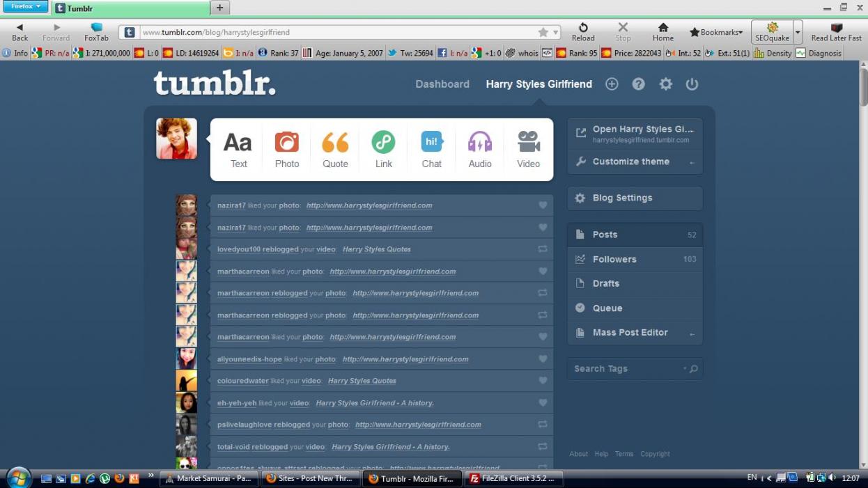The width and height of the screenshot is (868, 488).
Task: Open Terms footer link
Action: (x=624, y=454)
